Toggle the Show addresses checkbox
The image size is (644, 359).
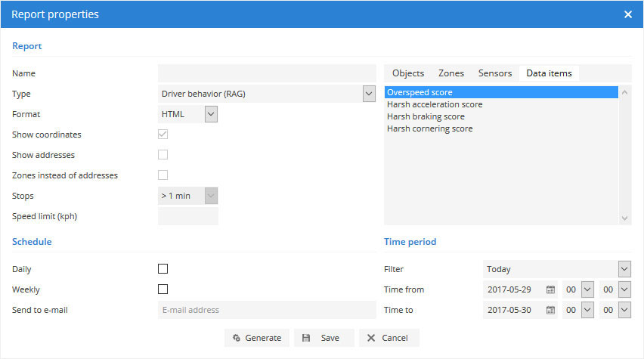pos(163,155)
